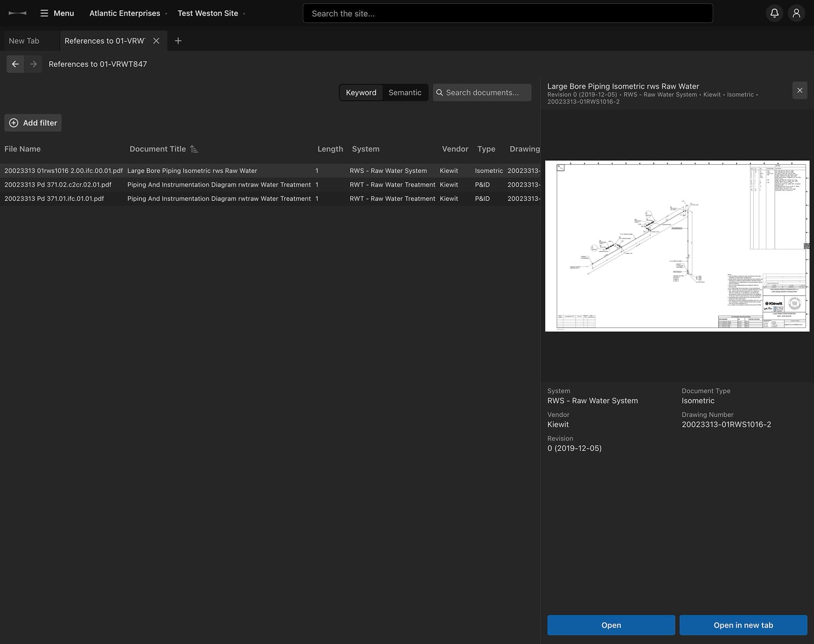
Task: Click the Add filter plus icon
Action: (x=14, y=123)
